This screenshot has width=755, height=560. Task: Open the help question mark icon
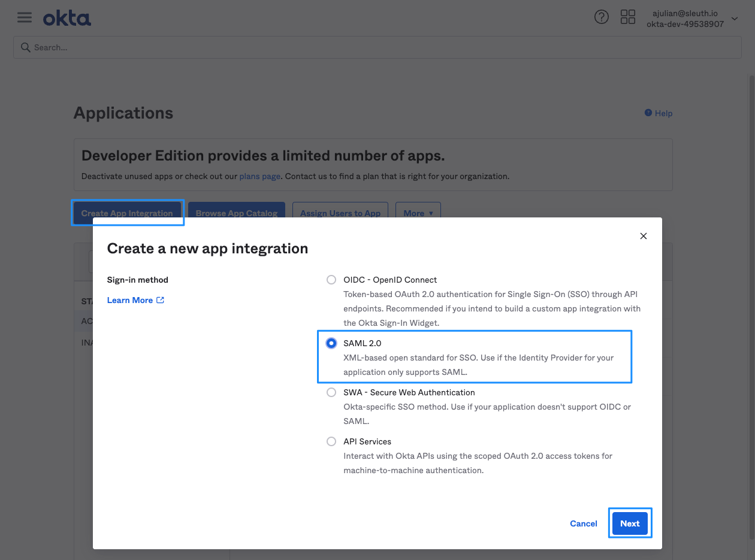[601, 17]
